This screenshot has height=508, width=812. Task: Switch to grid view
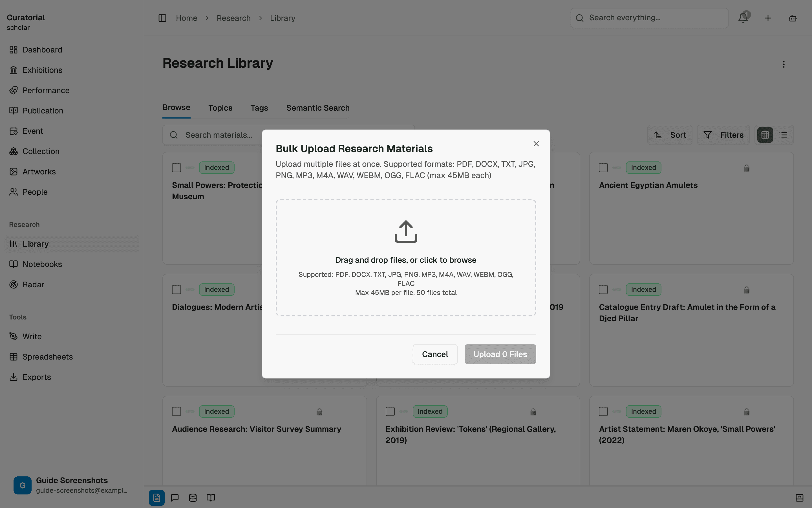coord(765,135)
